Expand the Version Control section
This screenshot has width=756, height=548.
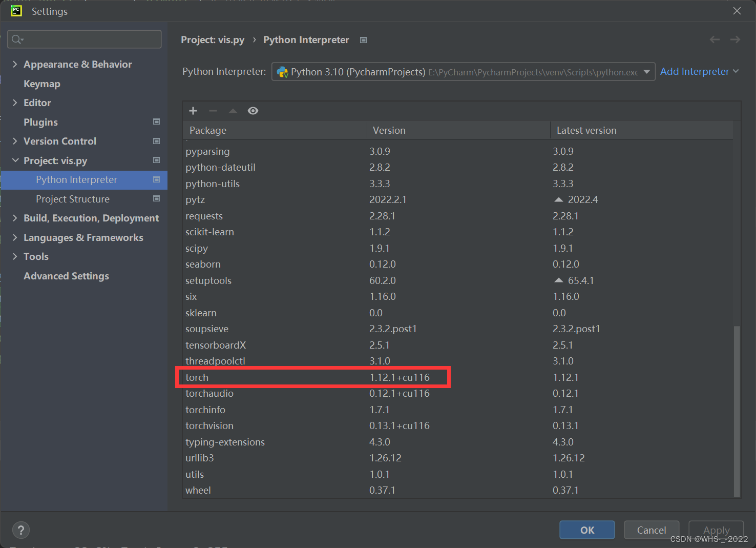[x=15, y=141]
